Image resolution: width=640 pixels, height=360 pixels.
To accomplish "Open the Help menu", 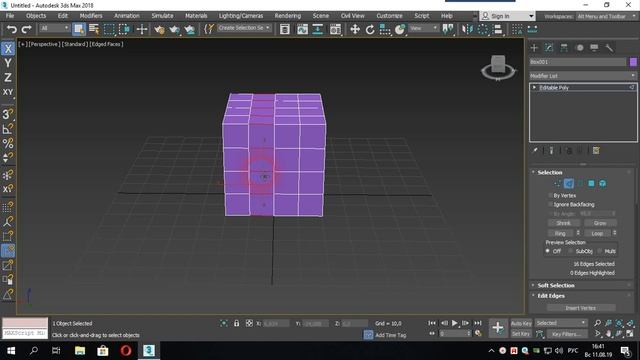I will pos(447,16).
